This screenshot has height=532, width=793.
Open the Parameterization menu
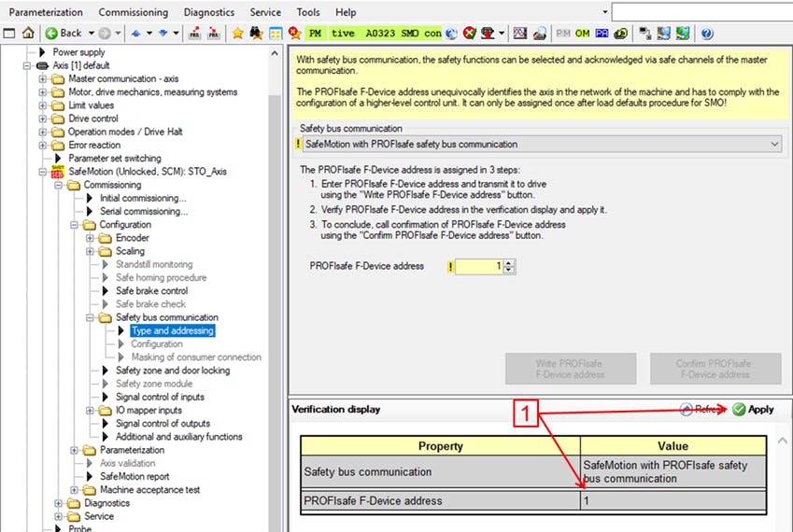tap(46, 12)
